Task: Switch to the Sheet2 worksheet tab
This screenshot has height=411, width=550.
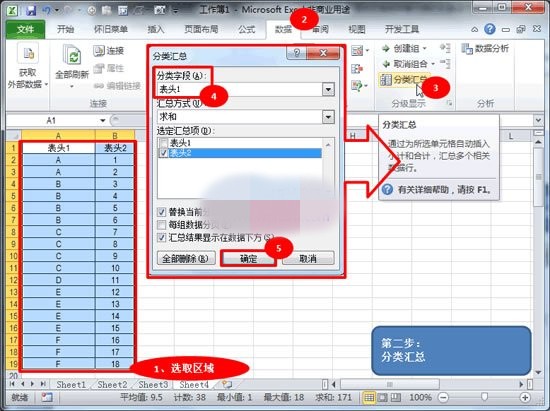Action: click(x=112, y=385)
